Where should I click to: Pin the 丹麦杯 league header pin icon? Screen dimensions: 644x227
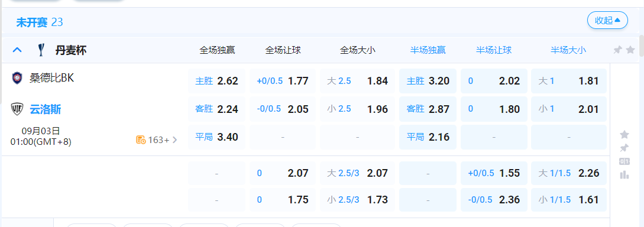pos(617,50)
